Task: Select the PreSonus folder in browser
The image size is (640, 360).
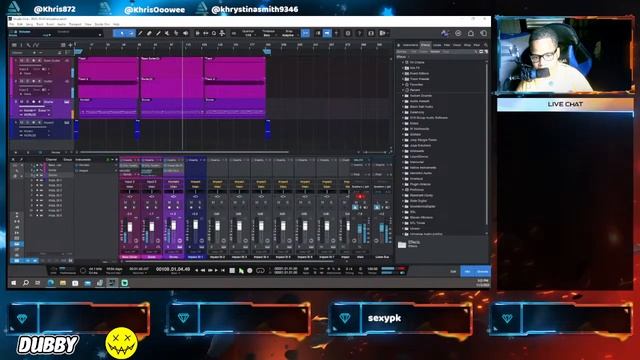Action: pos(417,190)
